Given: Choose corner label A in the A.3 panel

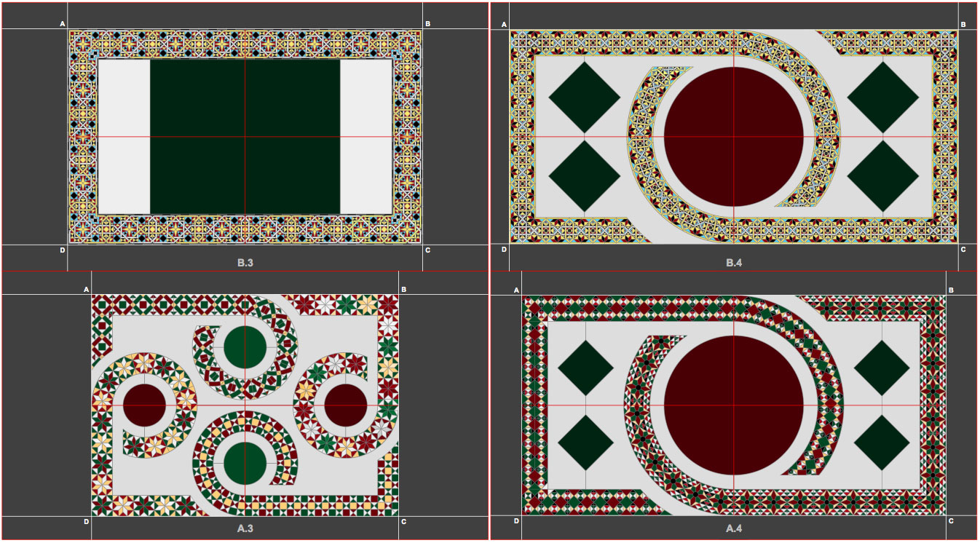Looking at the screenshot, I should (x=87, y=290).
